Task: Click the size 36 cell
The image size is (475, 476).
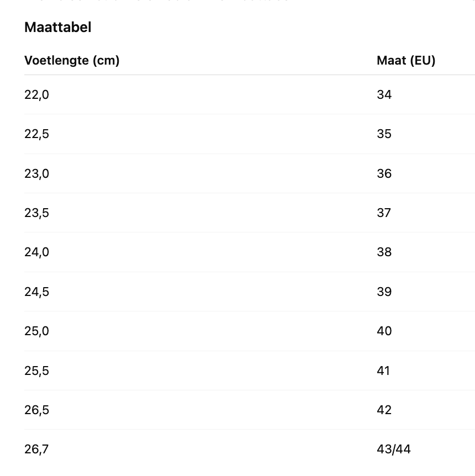Action: pyautogui.click(x=384, y=173)
